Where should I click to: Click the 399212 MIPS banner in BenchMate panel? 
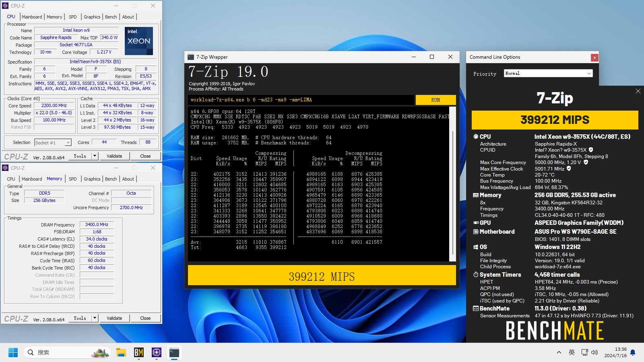click(555, 120)
